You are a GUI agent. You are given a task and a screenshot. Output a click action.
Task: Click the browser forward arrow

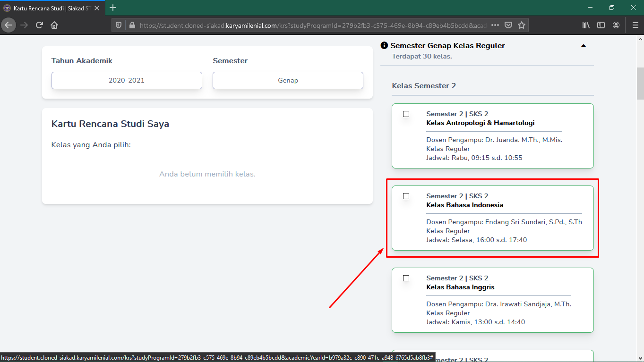[x=24, y=25]
